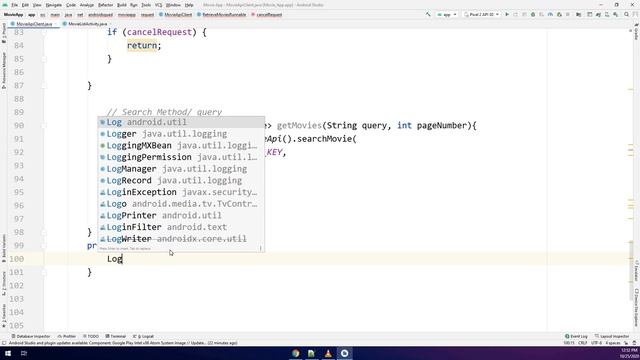Open the File menu
The image size is (640, 360).
(15, 5)
